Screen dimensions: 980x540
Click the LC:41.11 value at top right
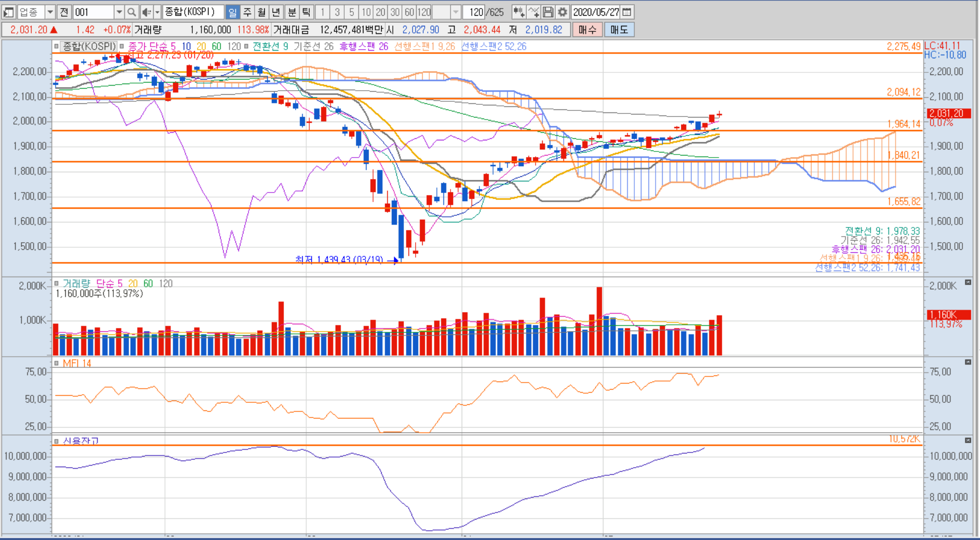tap(942, 46)
